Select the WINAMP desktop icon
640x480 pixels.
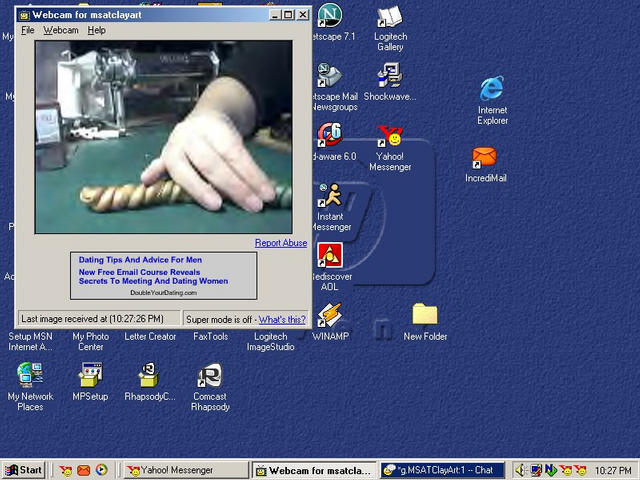click(x=330, y=315)
